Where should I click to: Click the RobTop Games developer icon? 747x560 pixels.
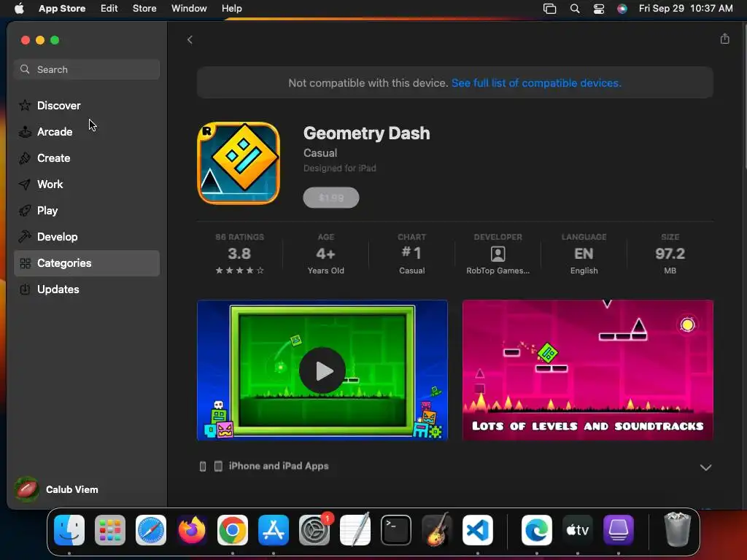click(498, 254)
